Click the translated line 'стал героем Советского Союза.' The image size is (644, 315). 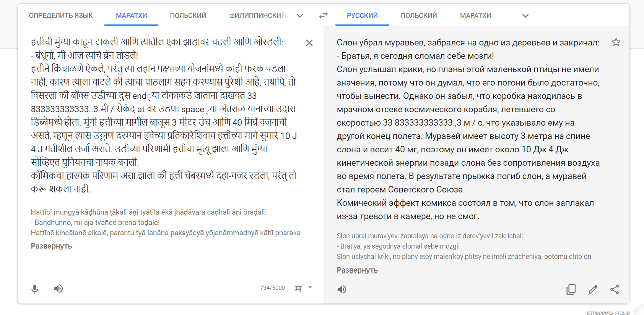pyautogui.click(x=401, y=190)
